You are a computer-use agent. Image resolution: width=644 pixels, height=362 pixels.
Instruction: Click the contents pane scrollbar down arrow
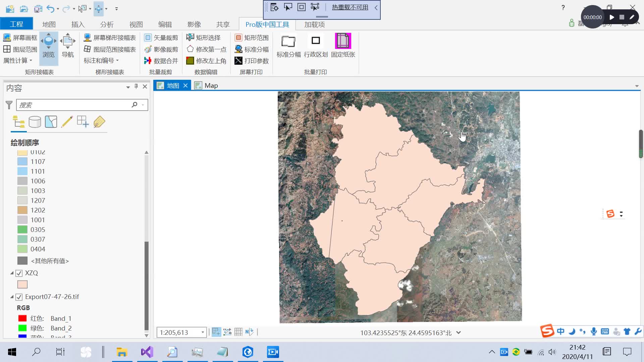[x=147, y=336]
